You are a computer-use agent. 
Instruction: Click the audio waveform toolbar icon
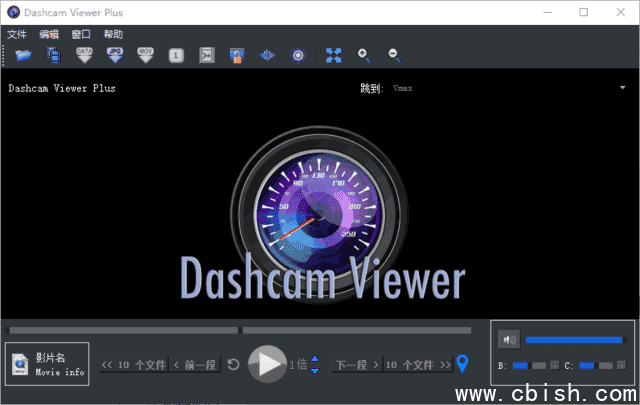(267, 55)
